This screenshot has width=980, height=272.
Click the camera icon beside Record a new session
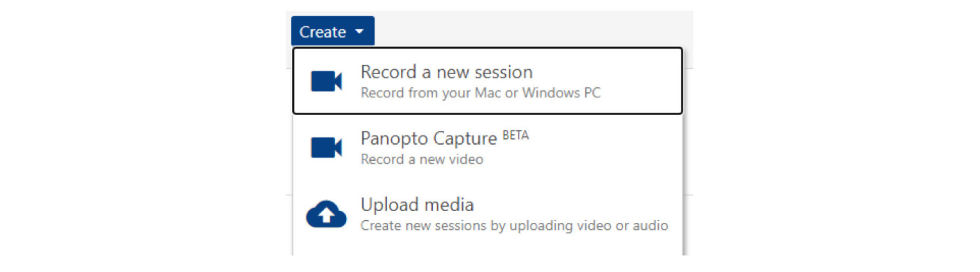click(326, 81)
